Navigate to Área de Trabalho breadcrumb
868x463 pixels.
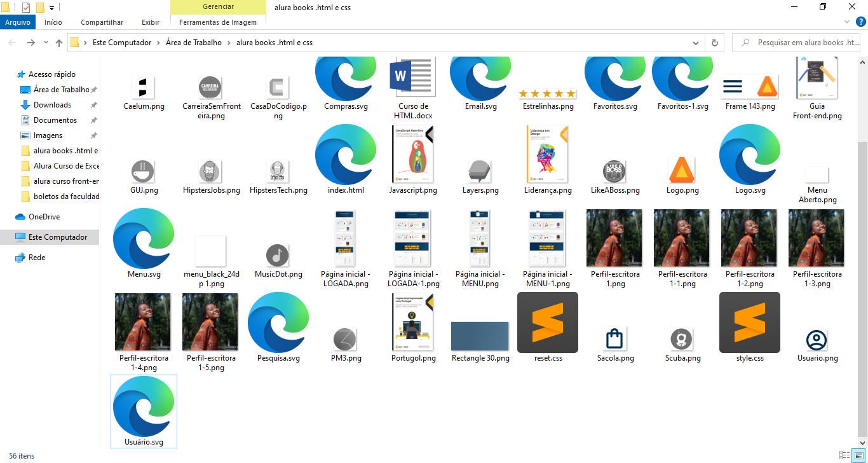point(194,43)
